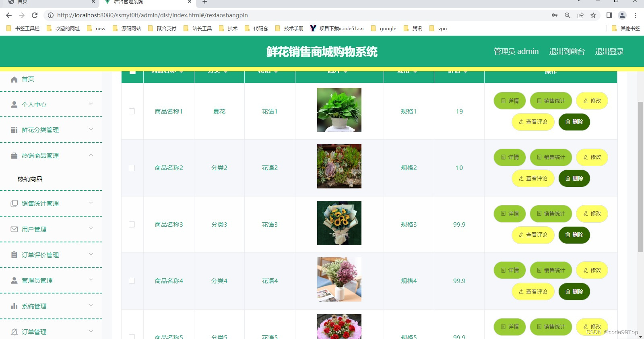Click the bar chart icon beside 系统管理
Viewport: 644px width, 339px height.
click(14, 306)
